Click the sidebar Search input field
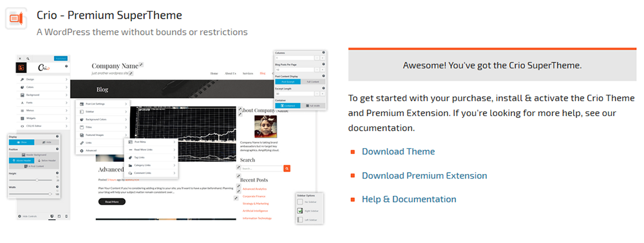The image size is (644, 243). click(x=261, y=169)
